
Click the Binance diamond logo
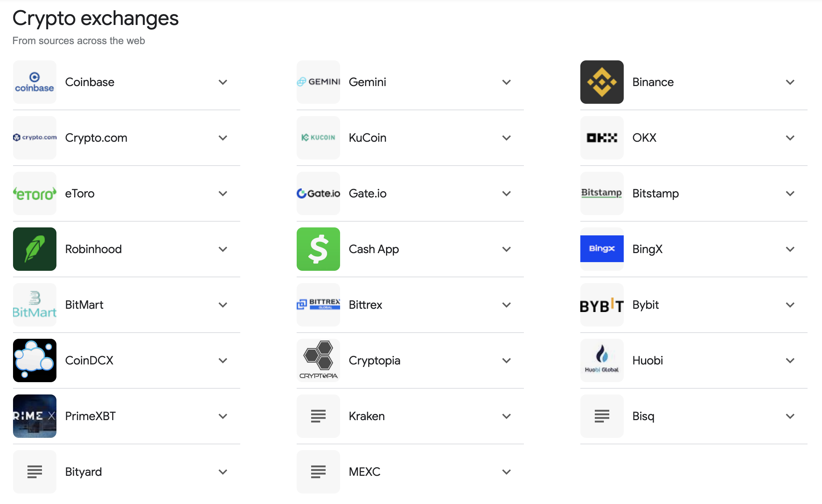click(602, 82)
